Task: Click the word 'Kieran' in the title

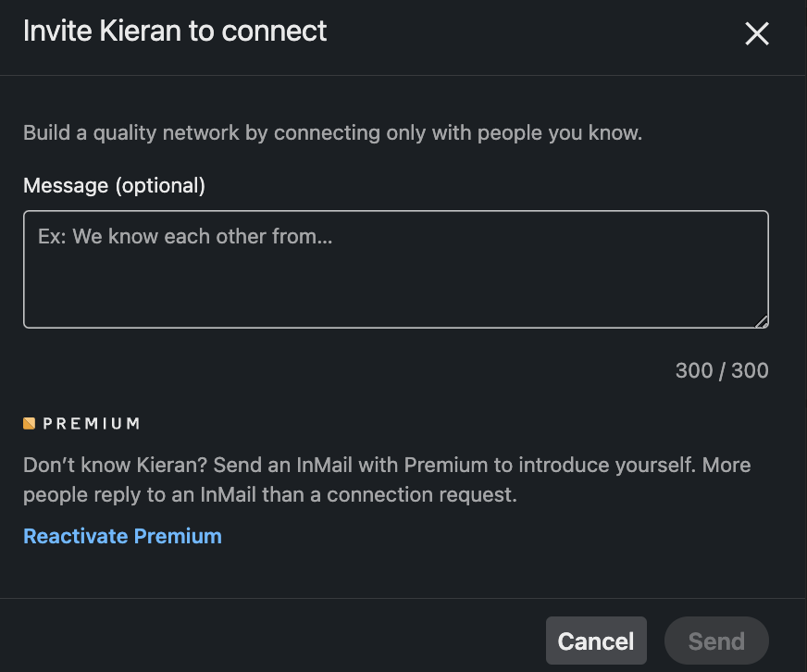Action: point(141,31)
